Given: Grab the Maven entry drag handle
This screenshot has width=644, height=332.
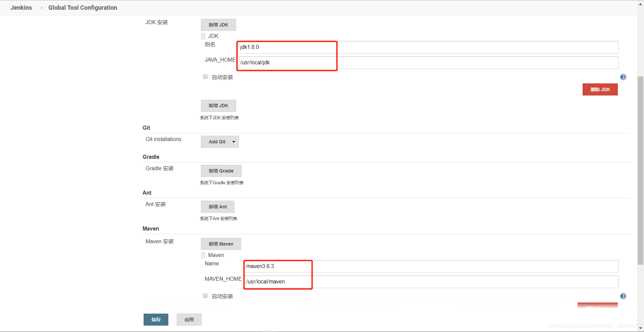Looking at the screenshot, I should [203, 255].
